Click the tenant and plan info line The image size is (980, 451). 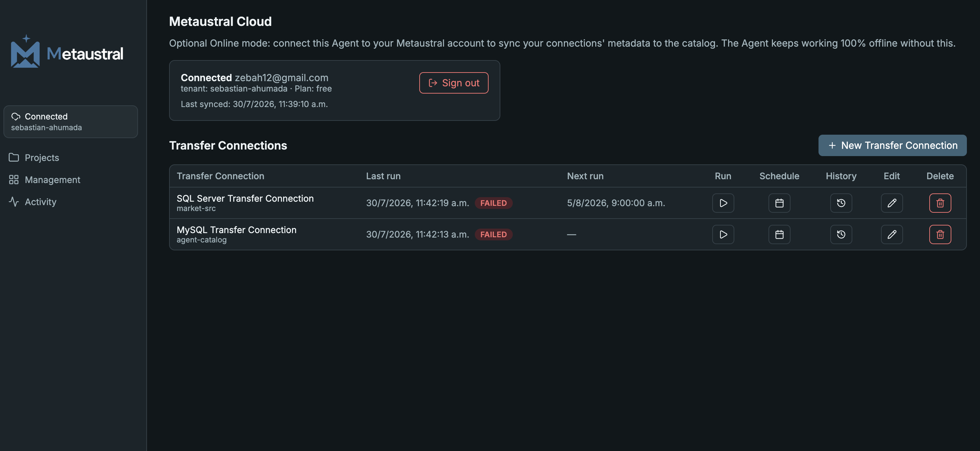click(x=256, y=89)
